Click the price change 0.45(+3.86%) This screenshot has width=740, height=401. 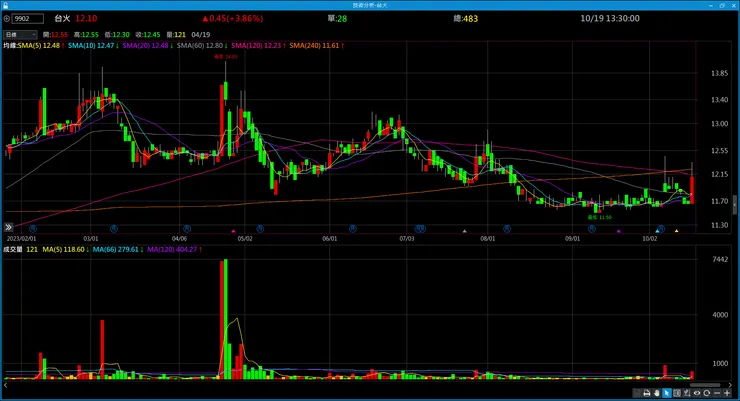pyautogui.click(x=233, y=18)
